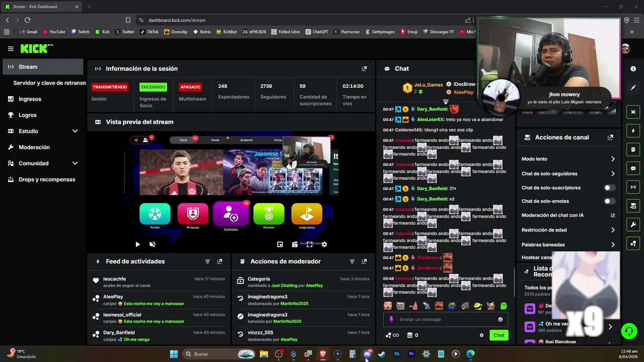Click the Enviar un mensaje input field
The width and height of the screenshot is (644, 362).
[446, 319]
